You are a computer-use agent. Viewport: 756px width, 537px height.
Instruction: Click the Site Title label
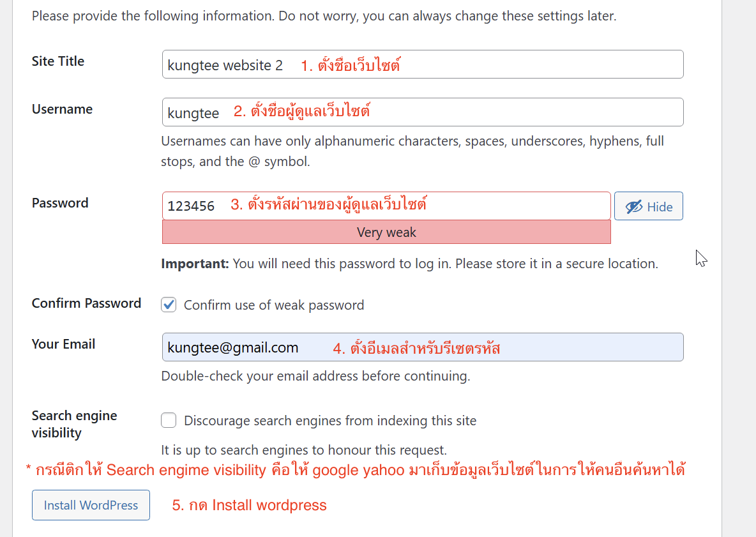pos(58,61)
